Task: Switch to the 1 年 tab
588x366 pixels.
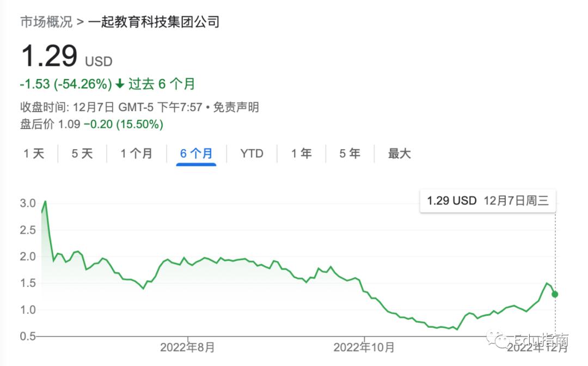Action: [x=302, y=154]
